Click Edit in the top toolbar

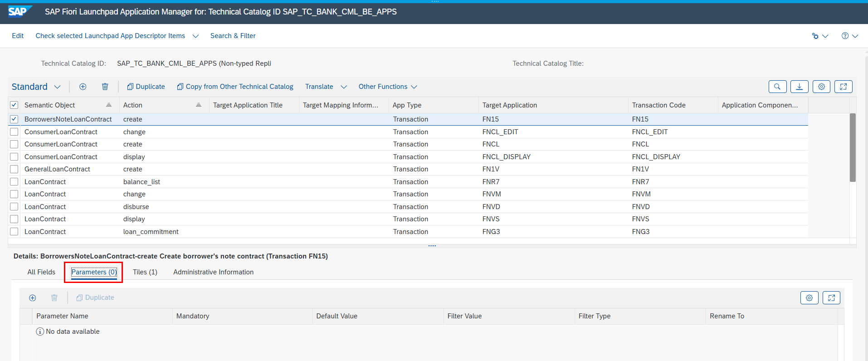[18, 36]
